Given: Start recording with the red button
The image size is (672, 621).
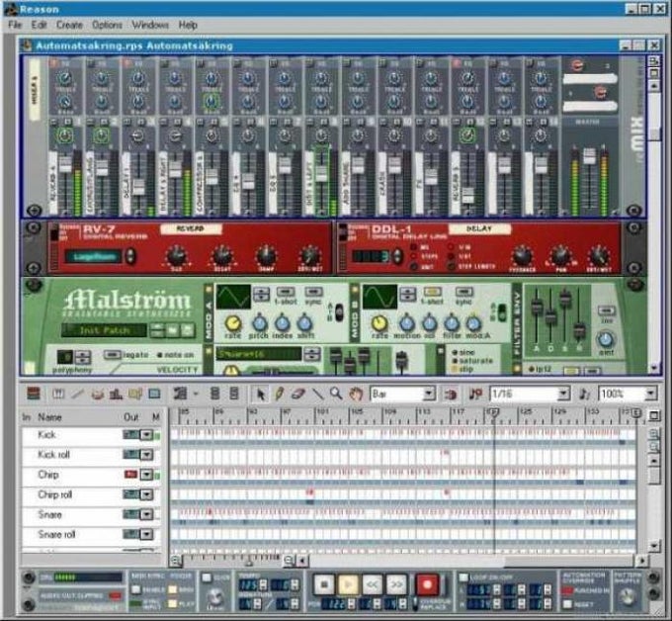Looking at the screenshot, I should (x=427, y=584).
